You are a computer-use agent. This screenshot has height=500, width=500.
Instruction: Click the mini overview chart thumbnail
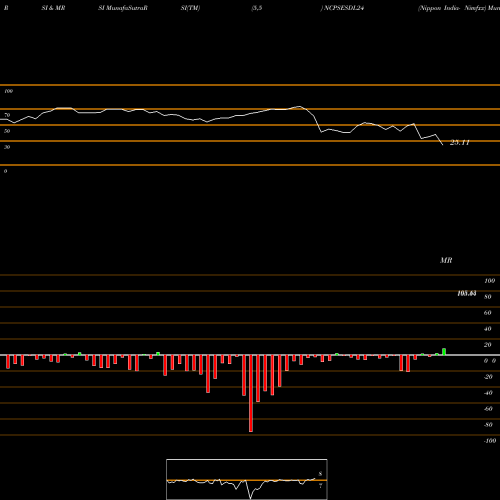coord(247,479)
